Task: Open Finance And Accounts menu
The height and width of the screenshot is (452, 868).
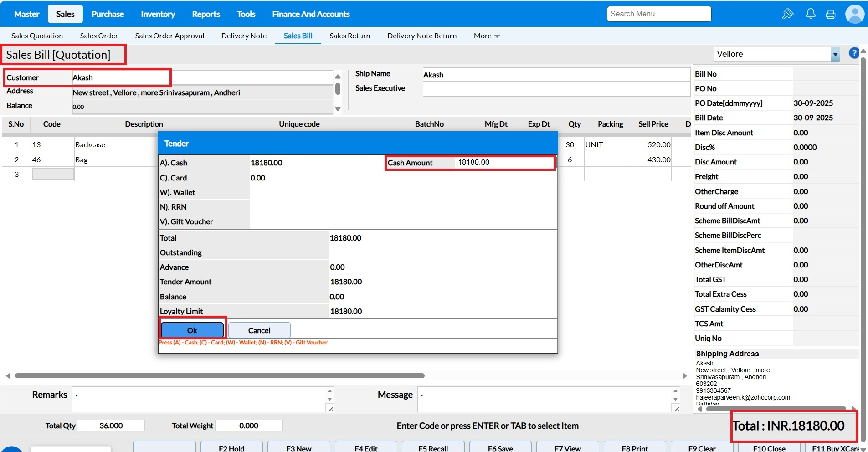Action: [311, 14]
